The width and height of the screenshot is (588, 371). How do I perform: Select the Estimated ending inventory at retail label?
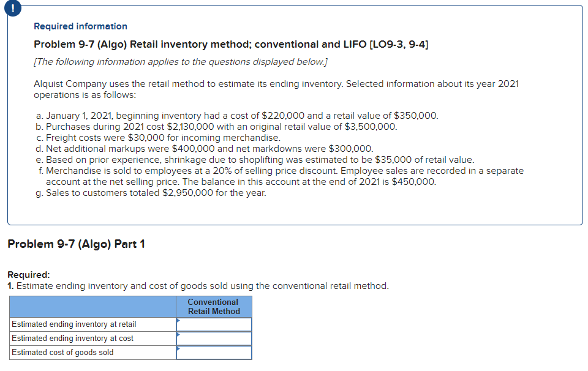pyautogui.click(x=73, y=324)
